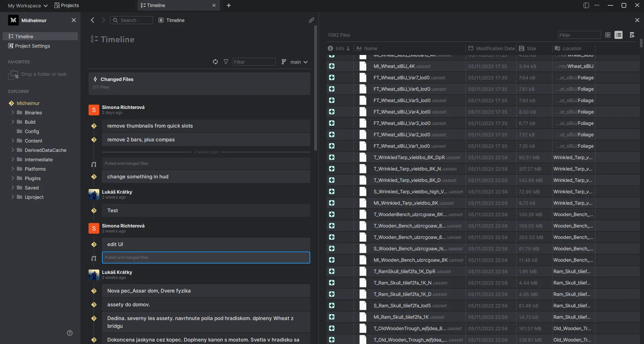
Task: Select the grid view icon
Action: coord(607,35)
